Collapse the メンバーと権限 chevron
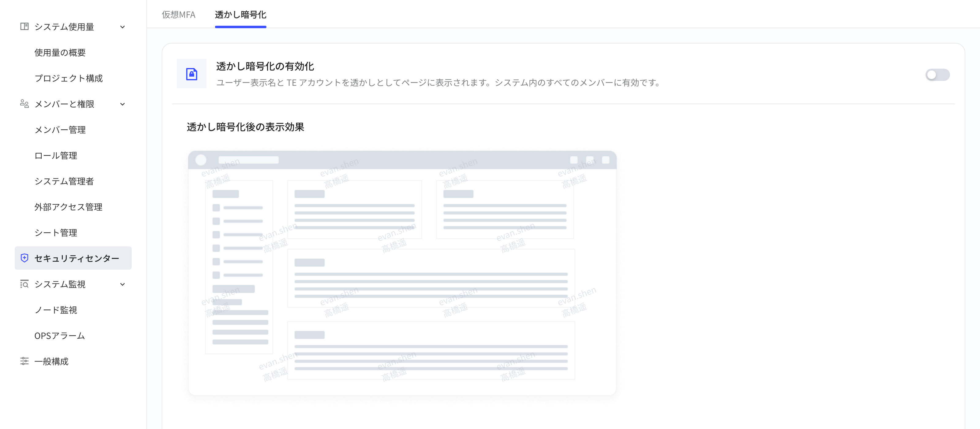 (123, 104)
